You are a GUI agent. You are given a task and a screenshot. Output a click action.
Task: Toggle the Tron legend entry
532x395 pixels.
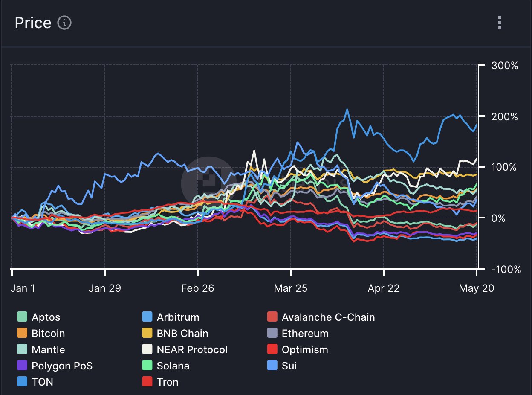click(160, 382)
